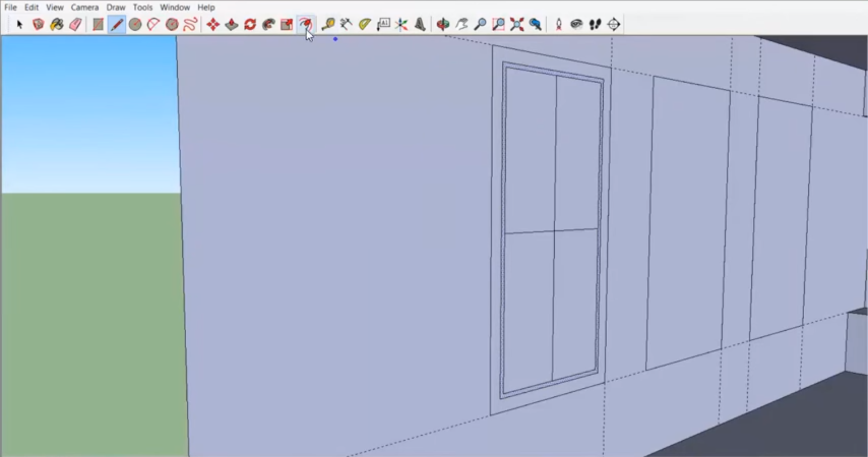Choose the Freehand squiggle tool
The width and height of the screenshot is (868, 457).
pyautogui.click(x=190, y=24)
